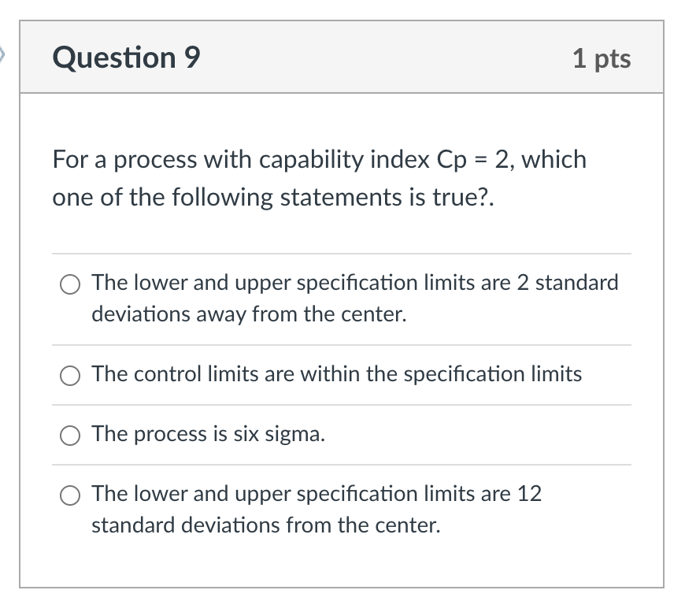Click the chevron at the left edge
The width and height of the screenshot is (685, 616).
click(x=4, y=55)
